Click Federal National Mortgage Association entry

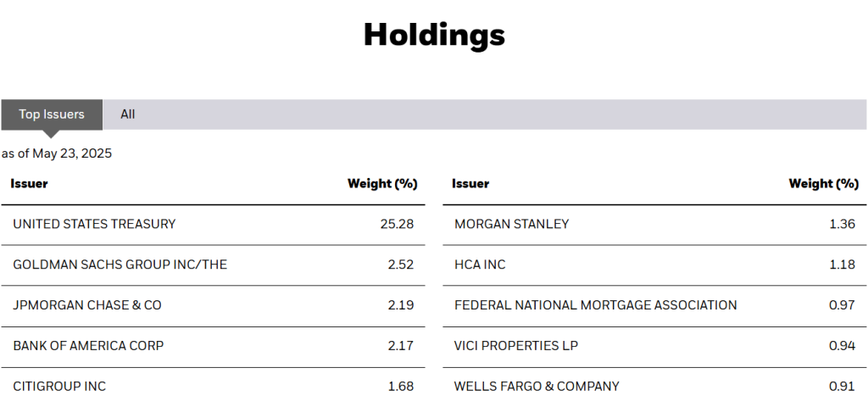coord(596,305)
